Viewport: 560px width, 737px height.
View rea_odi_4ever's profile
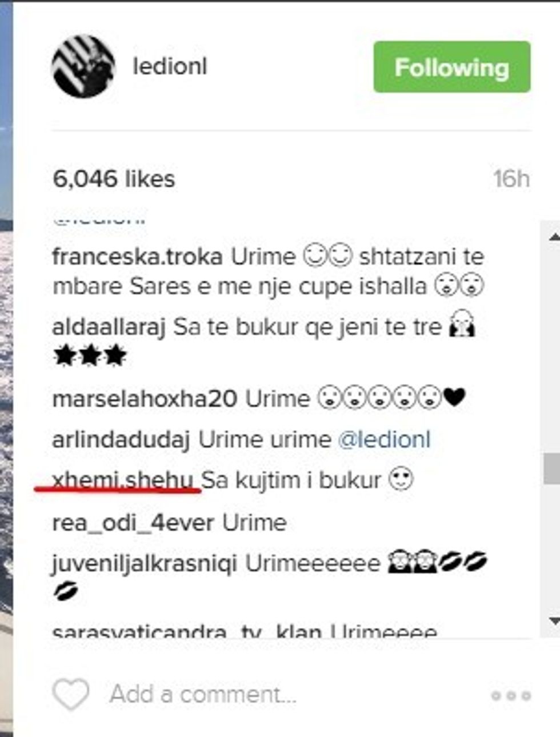click(x=133, y=523)
